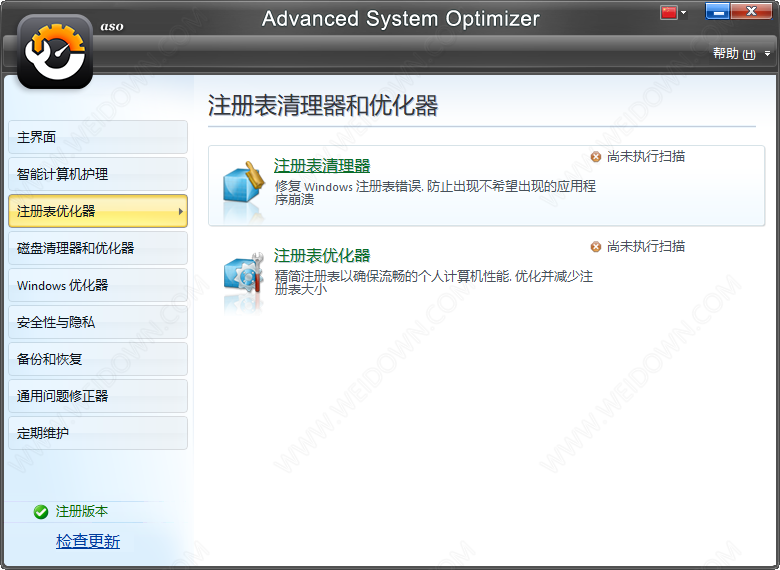
Task: Launch the 注册表优化器 tool link
Action: point(322,256)
